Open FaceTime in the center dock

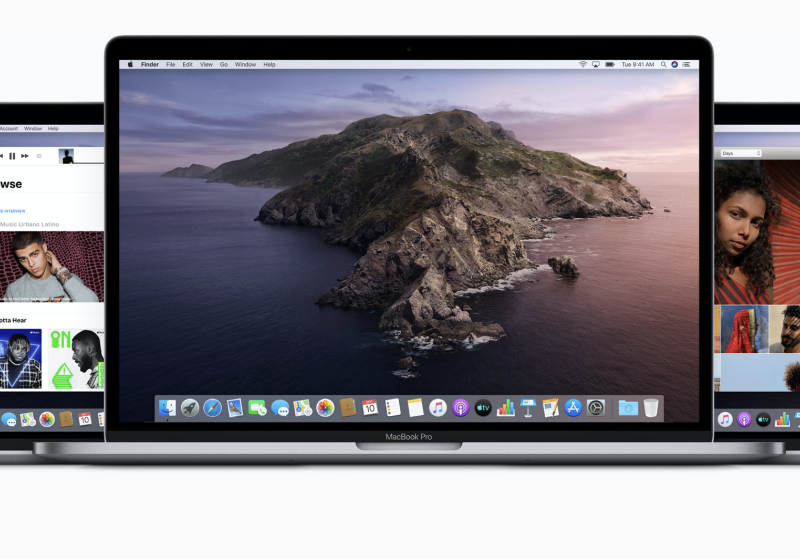point(257,408)
